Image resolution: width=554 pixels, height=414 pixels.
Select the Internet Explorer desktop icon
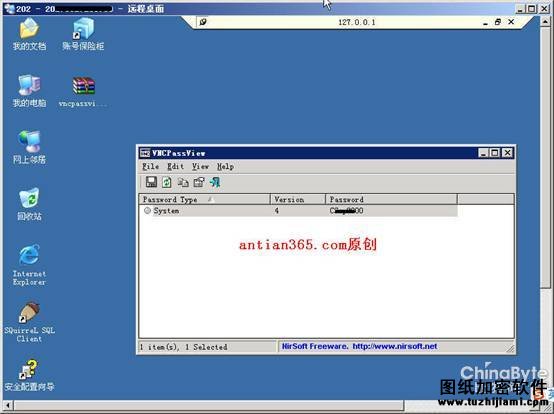(29, 265)
